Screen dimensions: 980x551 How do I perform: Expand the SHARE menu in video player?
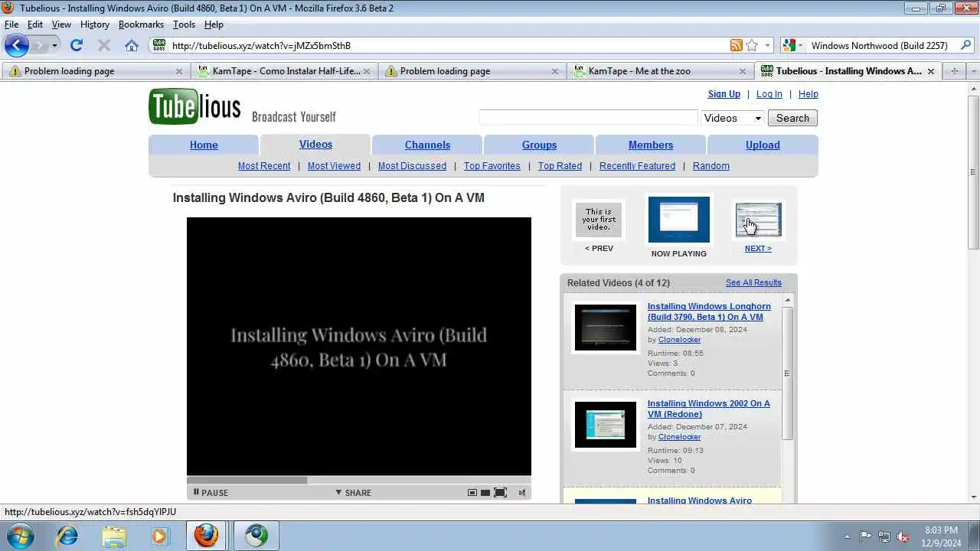(x=353, y=493)
